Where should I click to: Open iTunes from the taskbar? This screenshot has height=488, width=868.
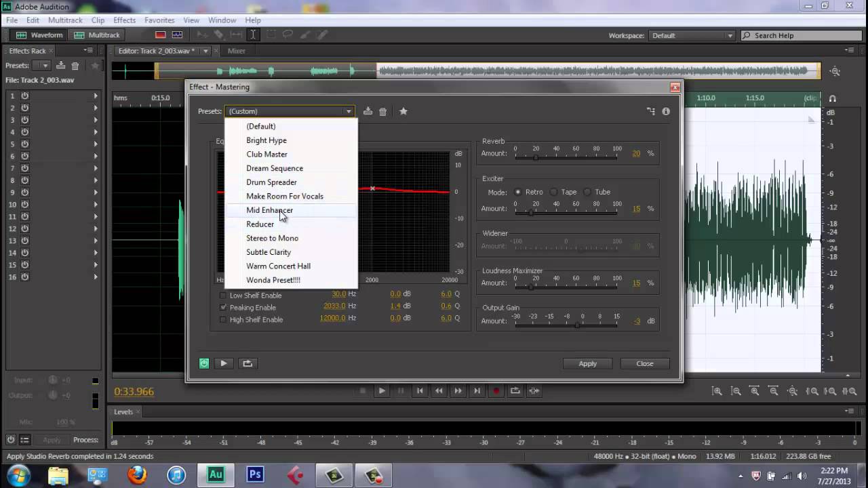tap(176, 475)
